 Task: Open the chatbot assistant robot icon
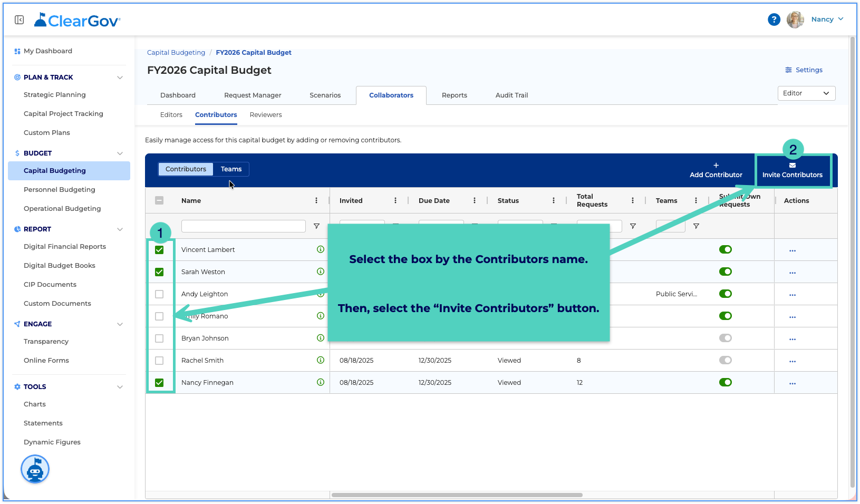[35, 469]
